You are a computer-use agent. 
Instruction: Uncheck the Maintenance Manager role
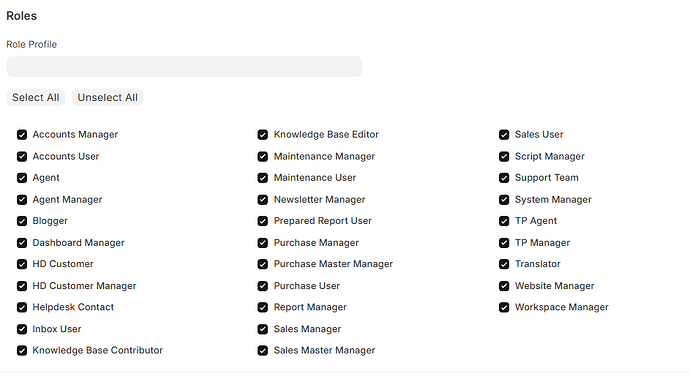coord(263,157)
